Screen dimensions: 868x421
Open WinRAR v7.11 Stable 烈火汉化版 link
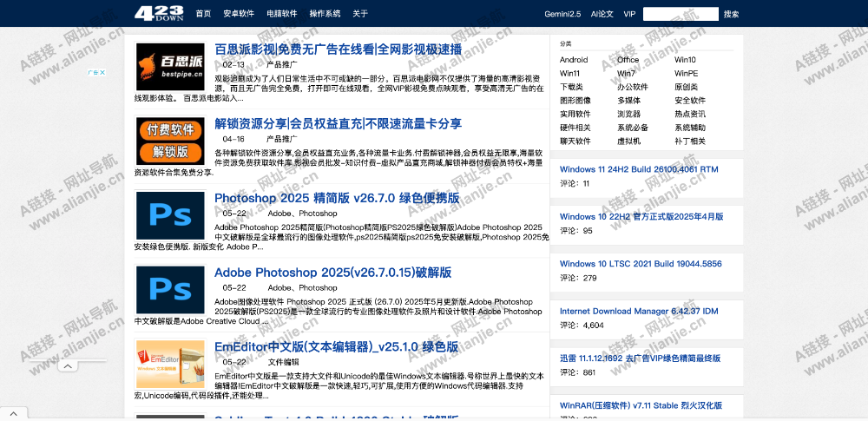point(641,405)
